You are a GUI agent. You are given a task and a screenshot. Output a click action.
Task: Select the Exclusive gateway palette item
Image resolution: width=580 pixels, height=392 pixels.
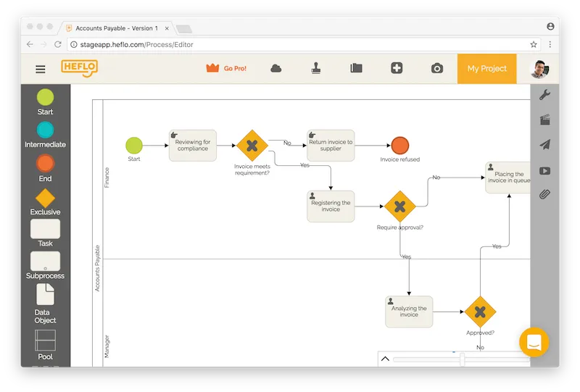coord(45,197)
